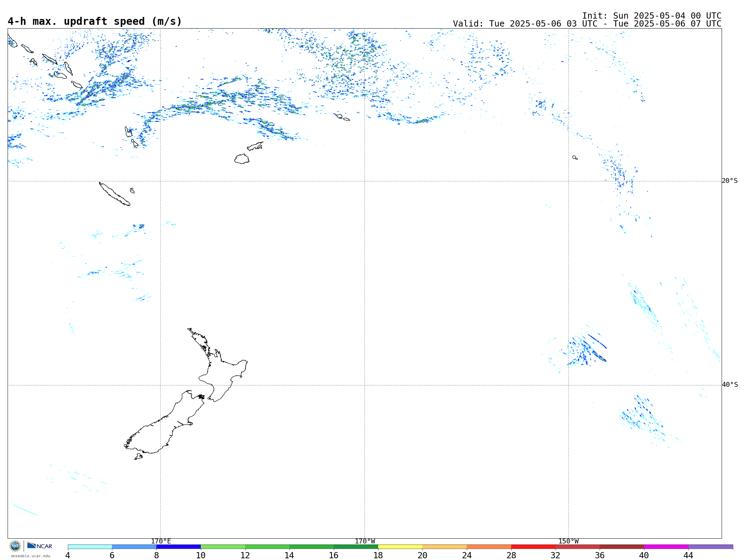
Task: Click colorbar tick label '32'
Action: click(x=555, y=555)
